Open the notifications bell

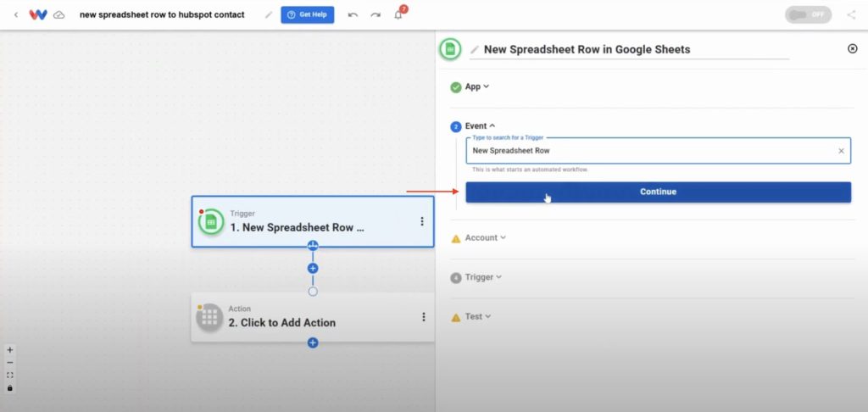[398, 14]
